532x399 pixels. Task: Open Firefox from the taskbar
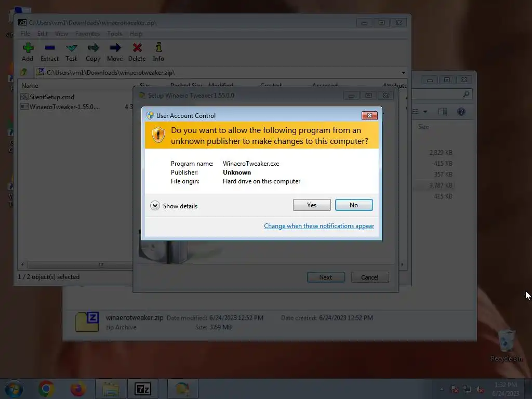point(78,389)
